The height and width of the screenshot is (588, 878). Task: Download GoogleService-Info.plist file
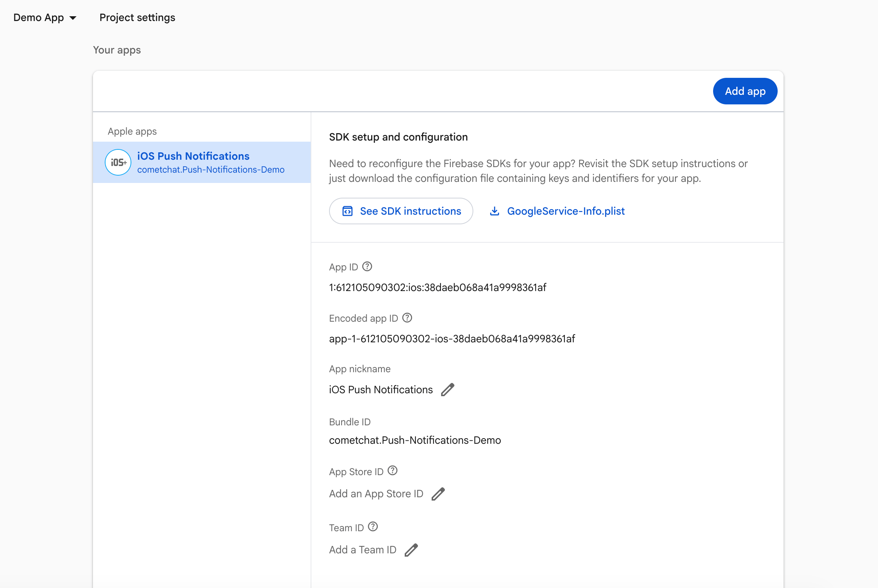[557, 211]
